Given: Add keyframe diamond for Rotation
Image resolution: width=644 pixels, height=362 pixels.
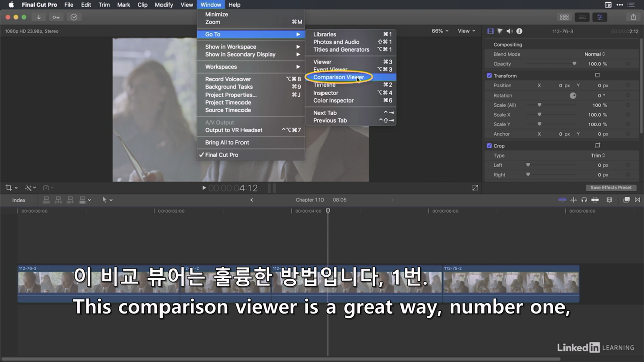Looking at the screenshot, I should [x=628, y=96].
